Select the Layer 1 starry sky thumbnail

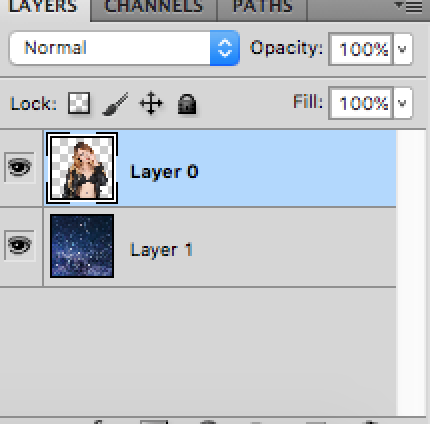click(82, 246)
